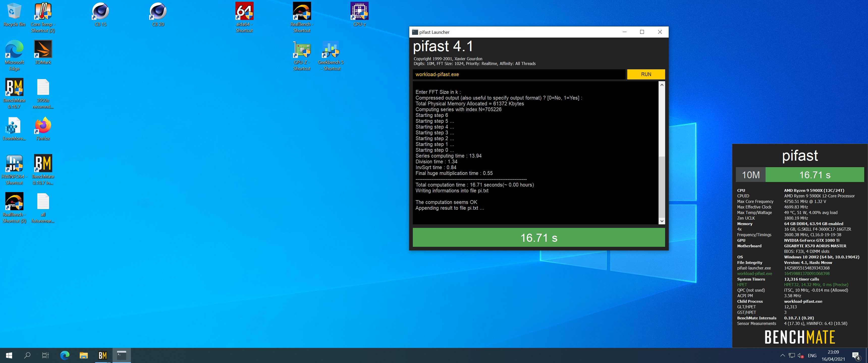This screenshot has height=363, width=868.
Task: Click the ENG language indicator
Action: [812, 356]
